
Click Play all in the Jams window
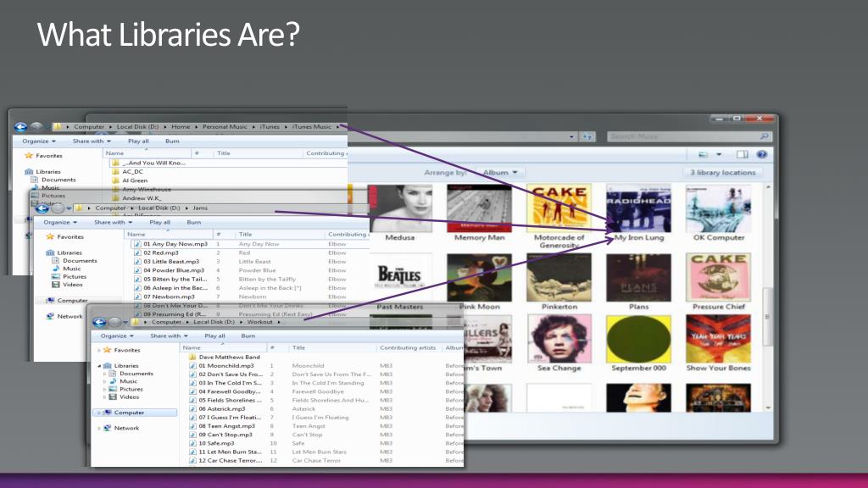pyautogui.click(x=159, y=223)
